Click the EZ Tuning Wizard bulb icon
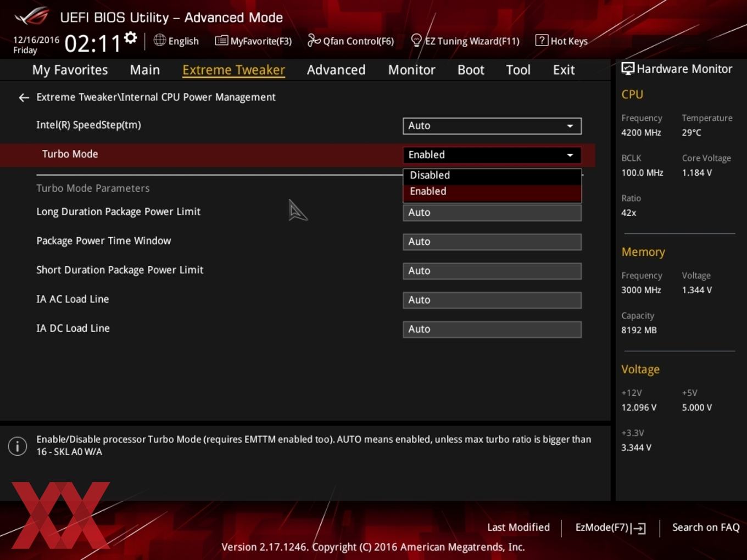747x560 pixels. [416, 41]
